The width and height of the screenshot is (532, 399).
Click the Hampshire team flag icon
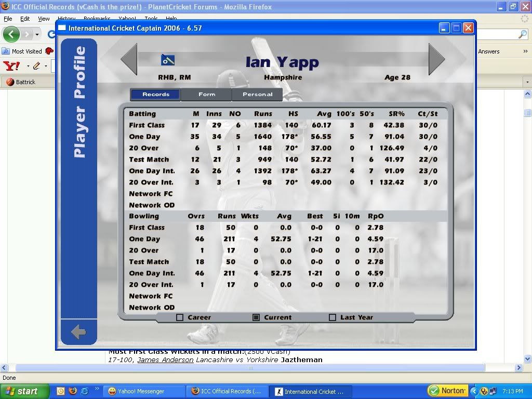coord(168,60)
